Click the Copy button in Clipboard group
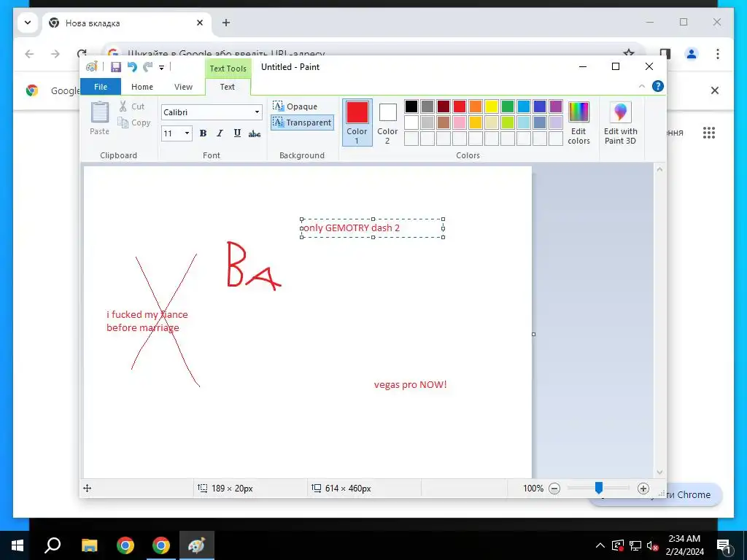Viewport: 747px width, 560px height. click(x=134, y=122)
